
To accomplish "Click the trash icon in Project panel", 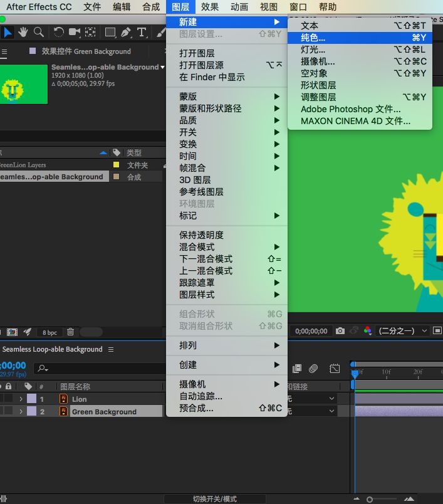I will (70, 332).
